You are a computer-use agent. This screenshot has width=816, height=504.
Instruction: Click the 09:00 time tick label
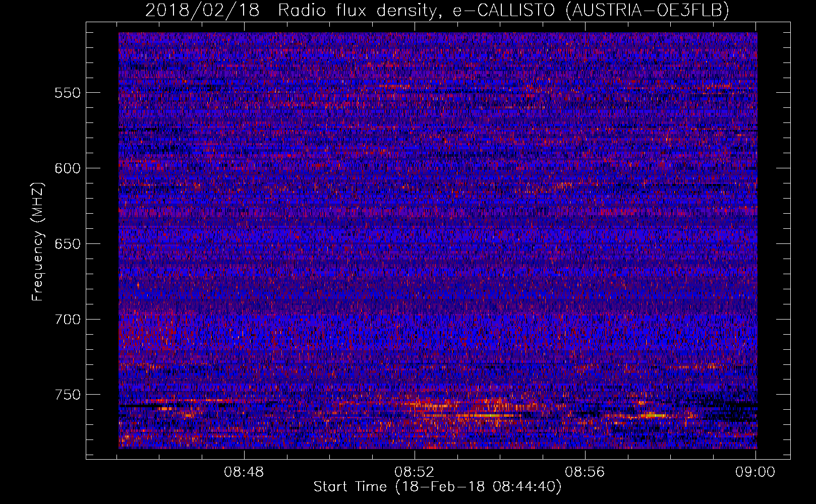[x=755, y=472]
